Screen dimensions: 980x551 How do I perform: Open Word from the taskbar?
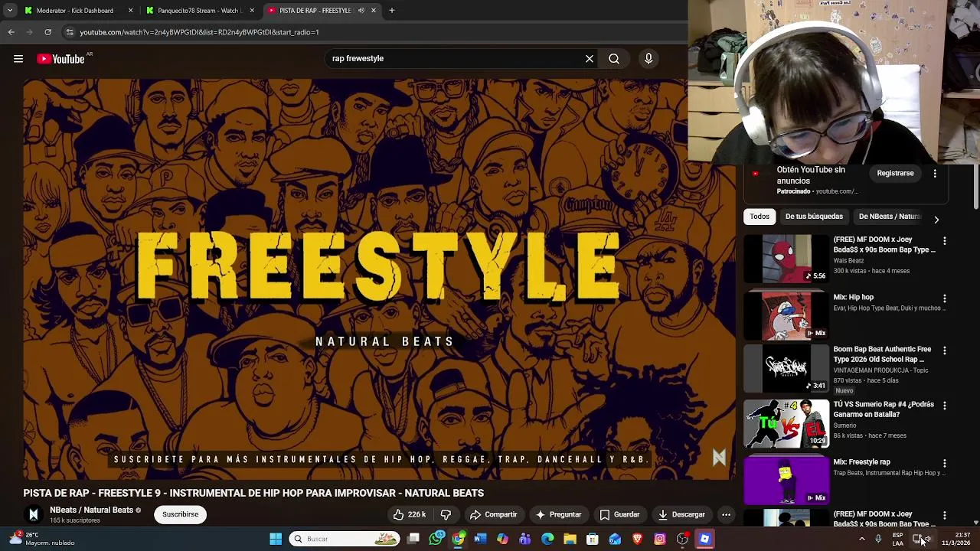click(480, 540)
